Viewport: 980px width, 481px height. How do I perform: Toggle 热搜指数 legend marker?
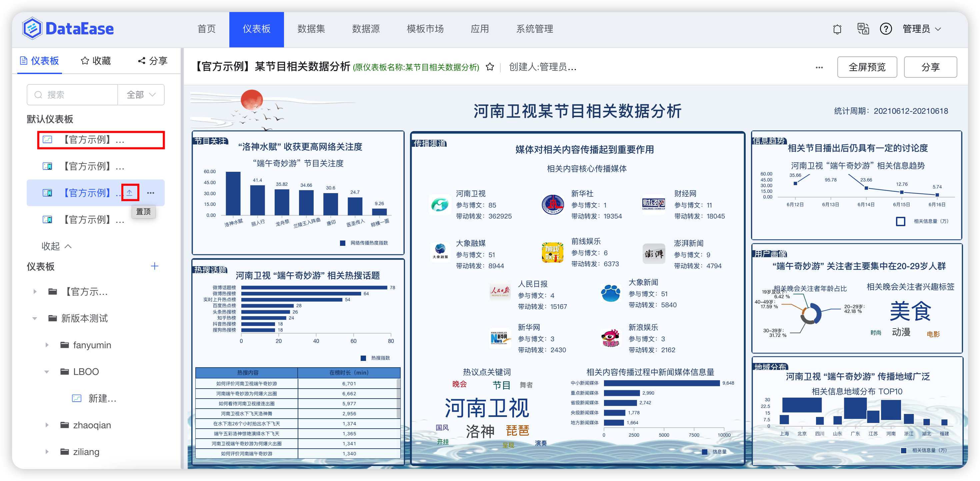click(x=363, y=358)
